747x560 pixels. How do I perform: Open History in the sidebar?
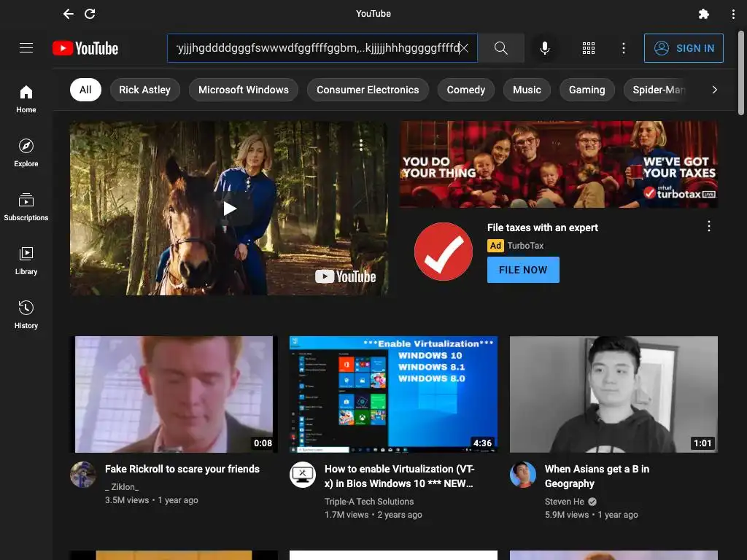(x=26, y=315)
